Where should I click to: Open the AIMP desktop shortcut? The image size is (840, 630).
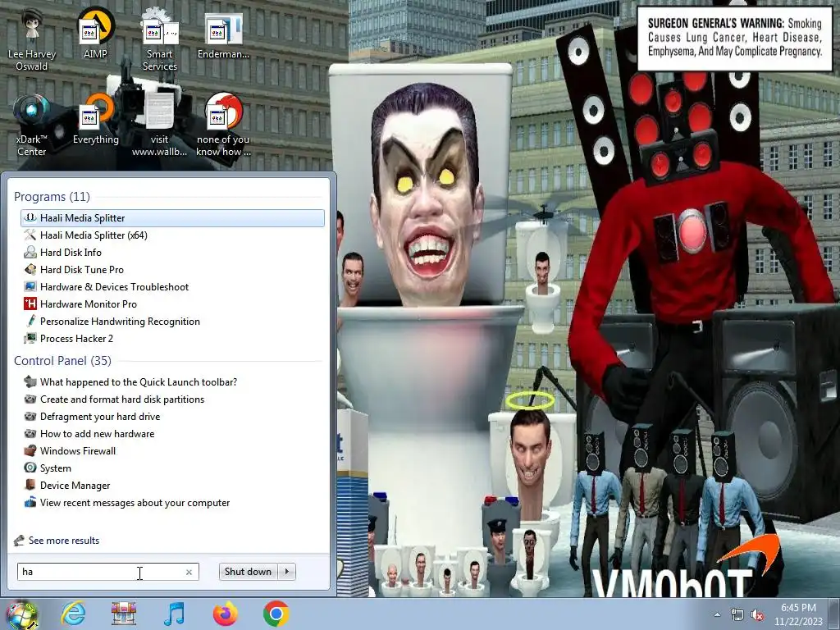pos(95,34)
